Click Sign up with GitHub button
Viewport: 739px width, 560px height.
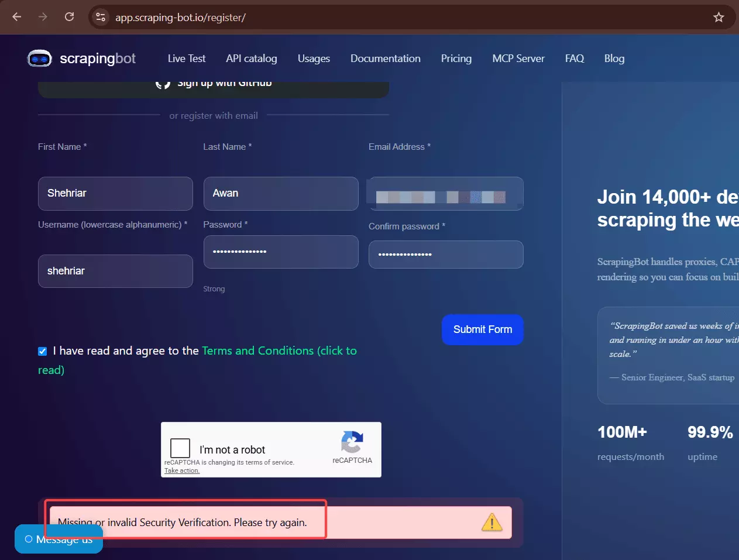coord(214,89)
